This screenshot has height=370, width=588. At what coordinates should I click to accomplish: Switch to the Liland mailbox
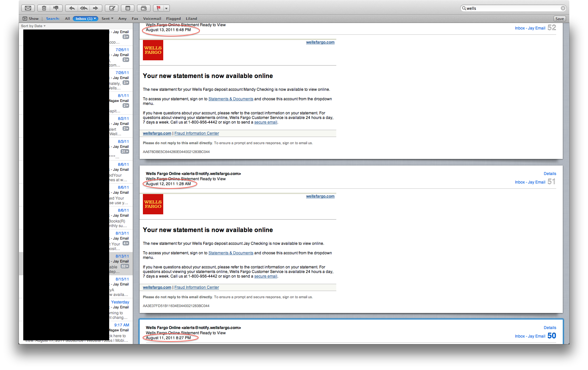[x=191, y=19]
